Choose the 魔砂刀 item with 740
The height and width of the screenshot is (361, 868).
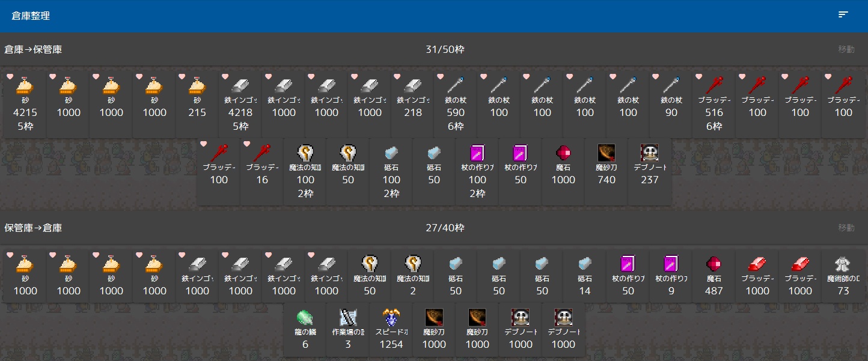pos(607,165)
